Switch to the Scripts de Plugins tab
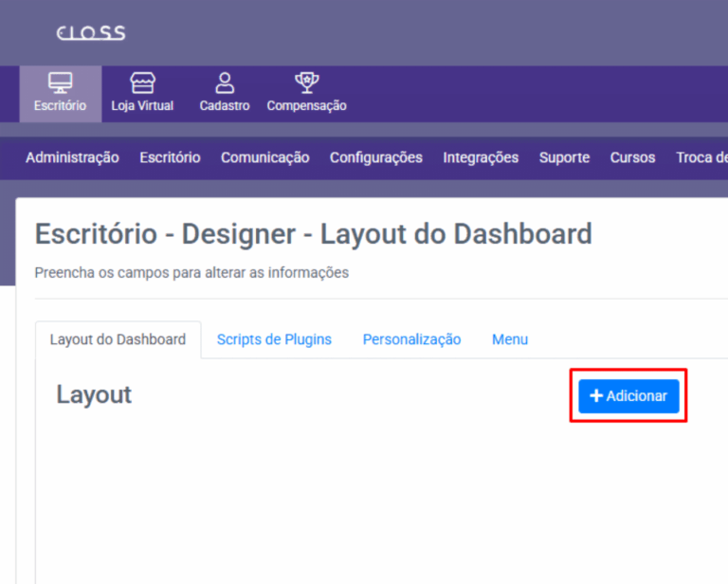Screen dimensions: 728x584 tap(274, 339)
